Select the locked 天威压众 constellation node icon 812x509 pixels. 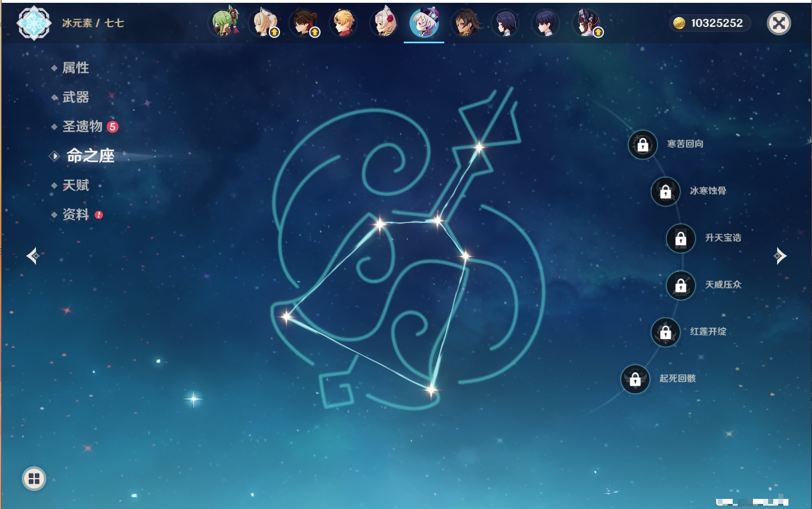point(681,285)
